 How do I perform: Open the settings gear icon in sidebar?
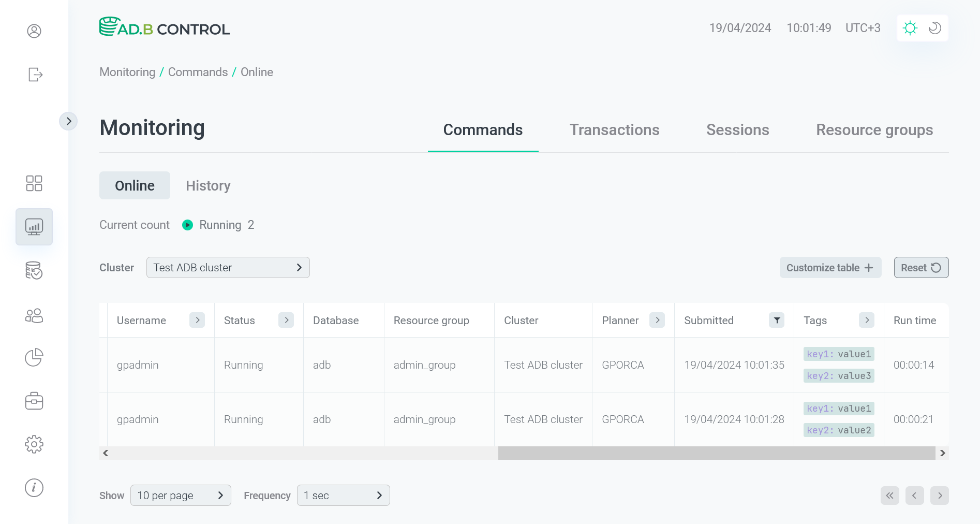pos(34,444)
